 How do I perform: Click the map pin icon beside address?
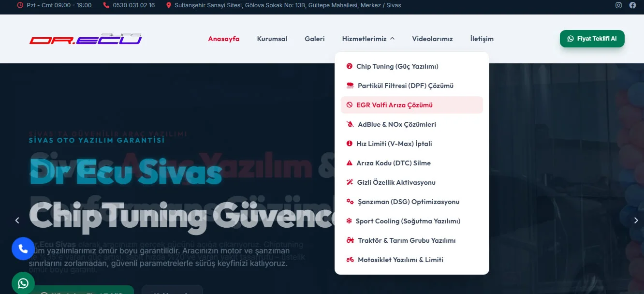click(169, 5)
